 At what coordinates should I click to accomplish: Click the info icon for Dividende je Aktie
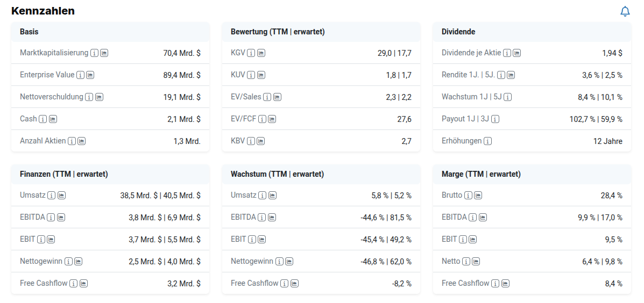click(x=507, y=53)
